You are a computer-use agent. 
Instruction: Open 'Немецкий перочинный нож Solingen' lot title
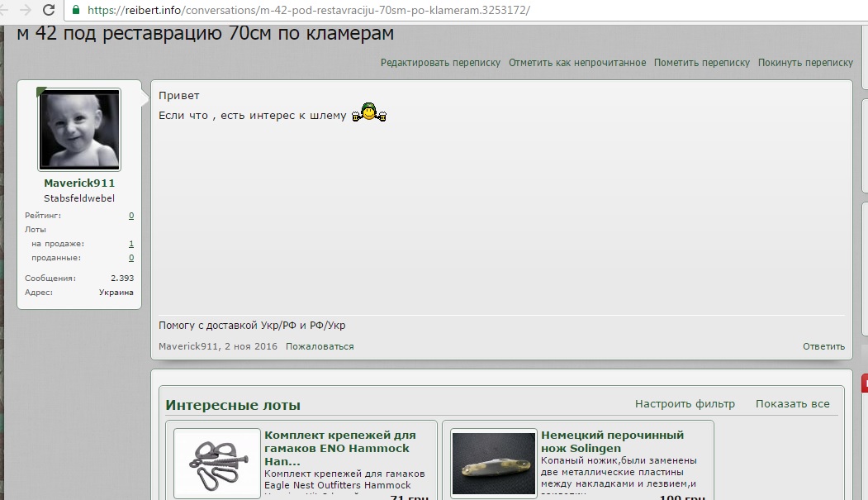612,441
